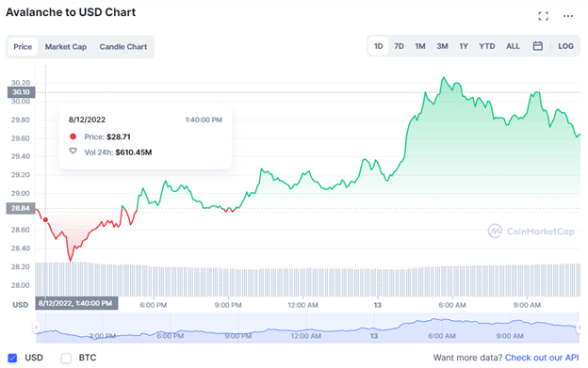Screen dimensions: 588x368
Task: Click the Vol 24h: $610.45M tooltip value
Action: pyautogui.click(x=118, y=152)
